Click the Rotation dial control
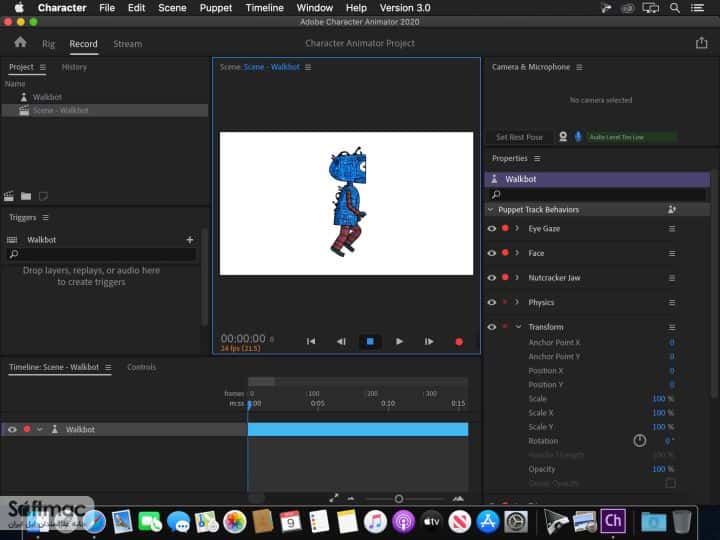Viewport: 720px width, 540px height. [640, 441]
